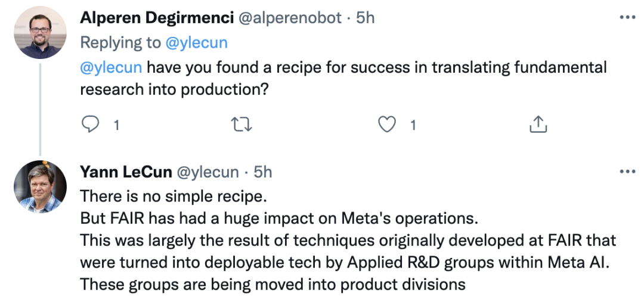
Task: Click the Yann LeCun display name
Action: (x=126, y=172)
